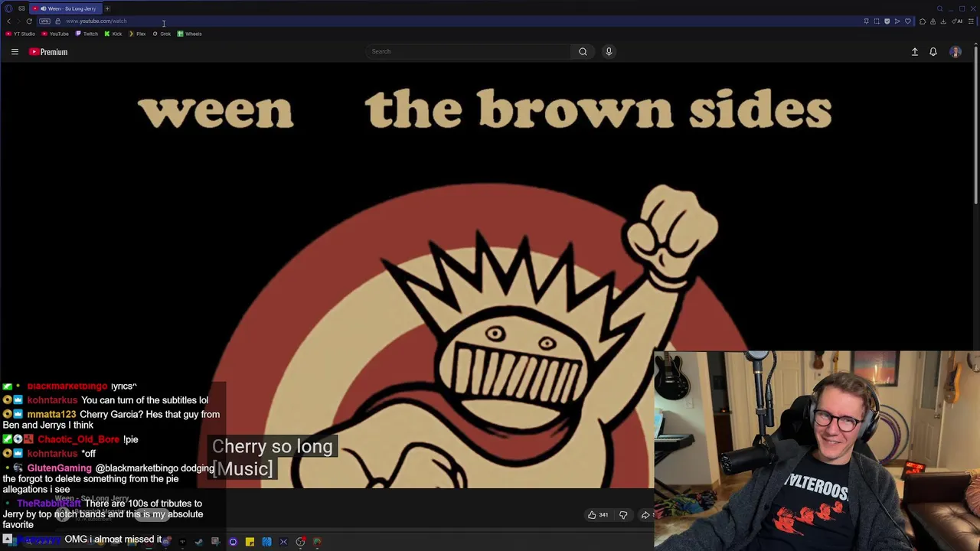Image resolution: width=980 pixels, height=551 pixels.
Task: Open the YouTube guide hamburger menu
Action: tap(15, 52)
